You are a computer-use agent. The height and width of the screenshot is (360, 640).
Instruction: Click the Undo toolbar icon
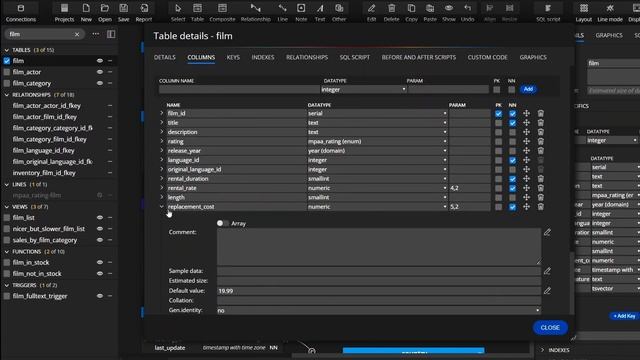467,12
